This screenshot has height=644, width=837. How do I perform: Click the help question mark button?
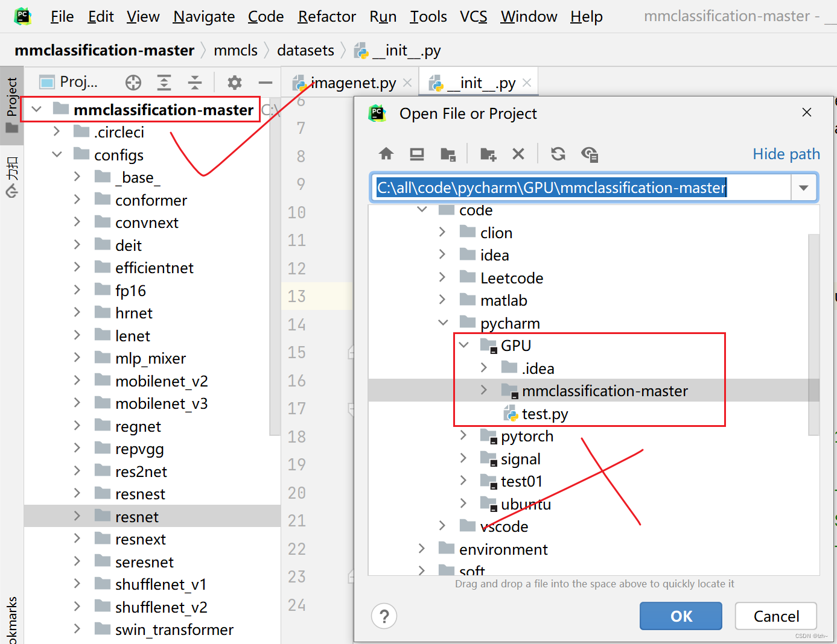(x=384, y=616)
